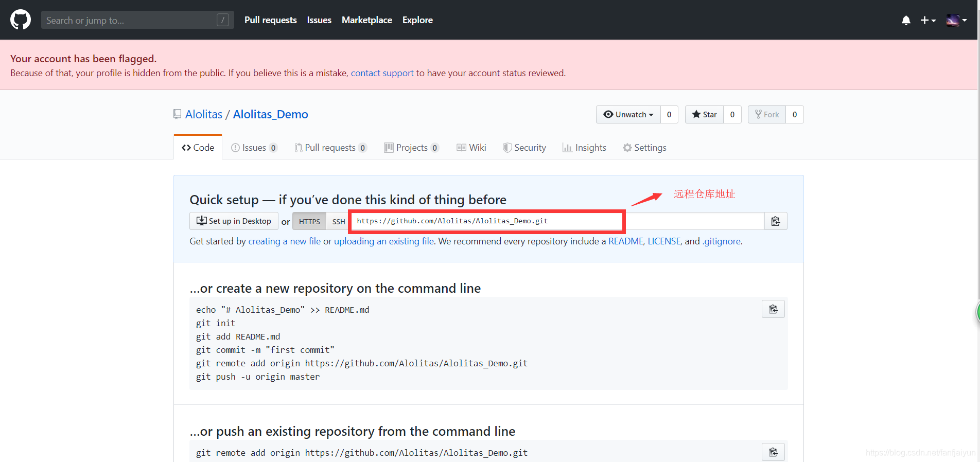Go to Issues in top navigation
Screen dimensions: 980x462
click(x=319, y=20)
